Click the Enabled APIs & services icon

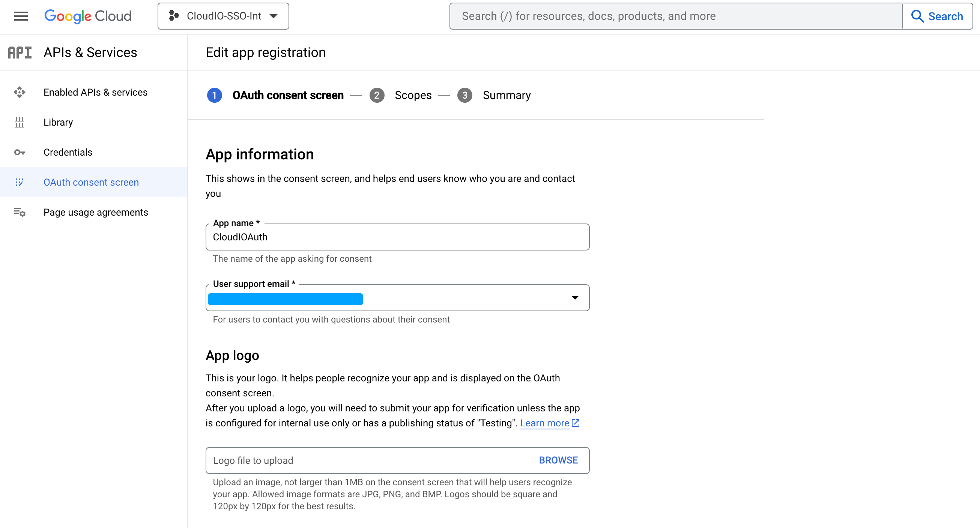pyautogui.click(x=20, y=92)
